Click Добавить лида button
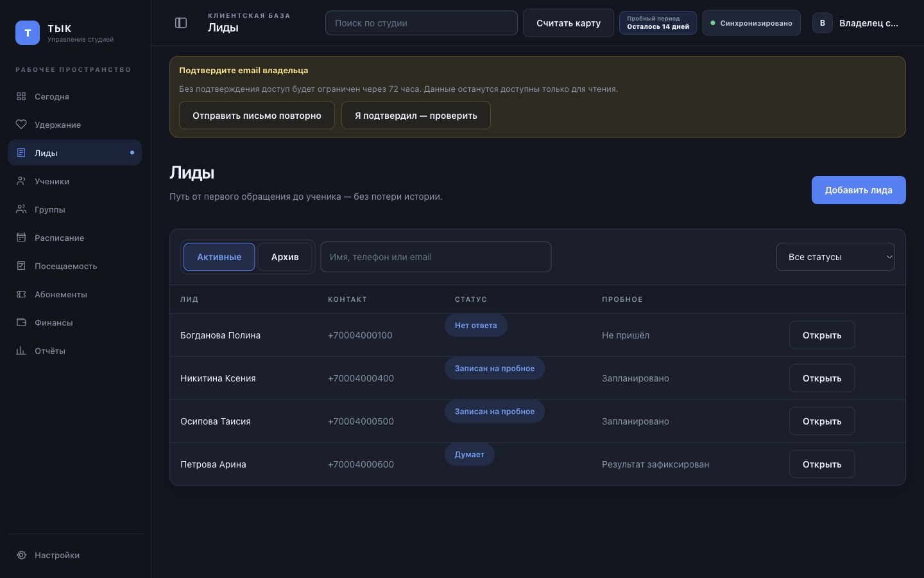 coord(859,190)
